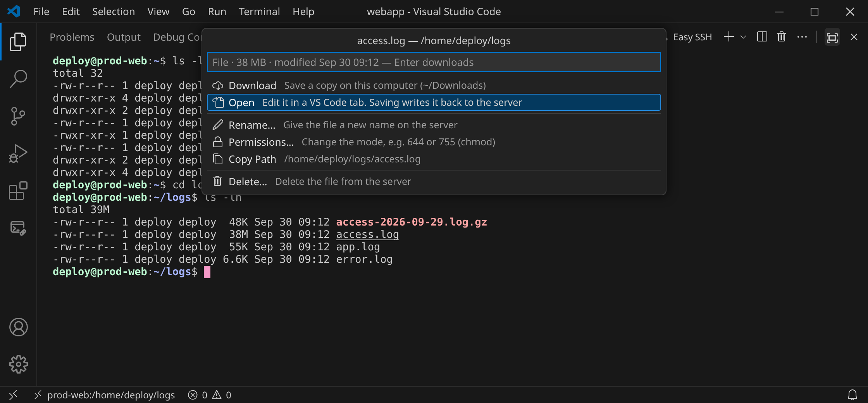The image size is (868, 403).
Task: Open the Search view icon
Action: [x=18, y=79]
